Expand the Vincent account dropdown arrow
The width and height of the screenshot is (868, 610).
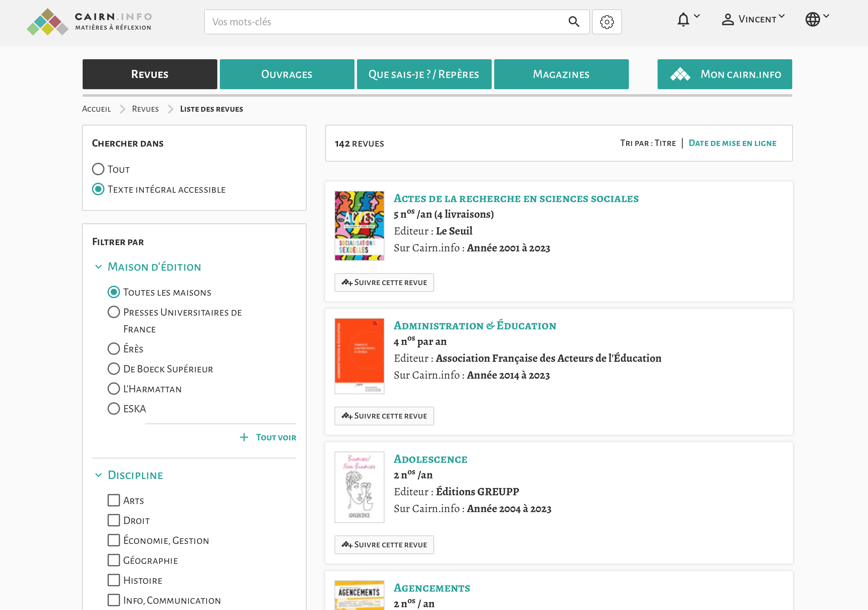(782, 17)
